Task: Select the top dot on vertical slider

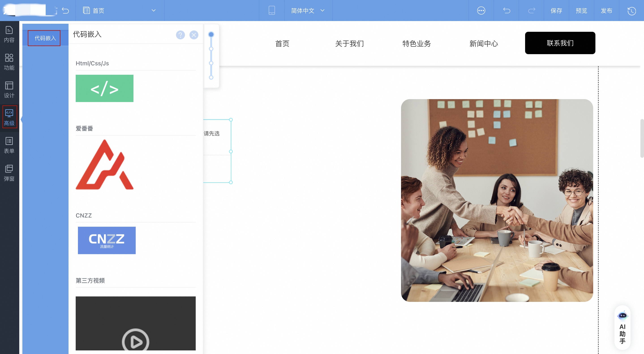Action: [211, 34]
